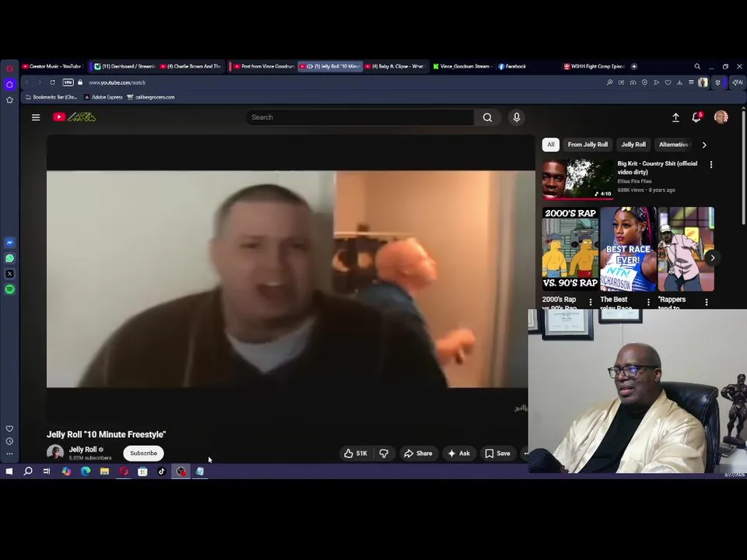Select the Jelly Roll filter chip
Image resolution: width=747 pixels, height=560 pixels.
click(x=633, y=145)
